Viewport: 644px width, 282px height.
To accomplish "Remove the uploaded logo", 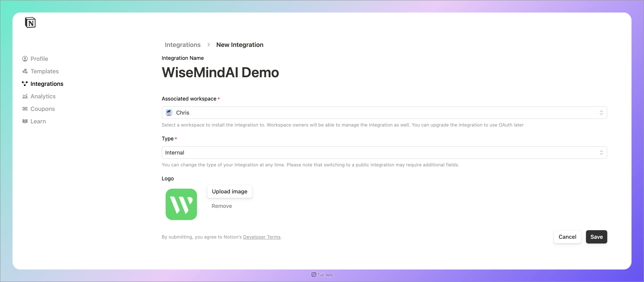I will [222, 206].
